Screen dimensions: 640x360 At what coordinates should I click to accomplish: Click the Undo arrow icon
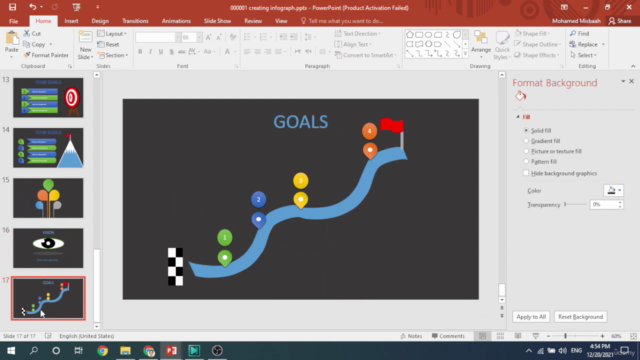pos(32,7)
